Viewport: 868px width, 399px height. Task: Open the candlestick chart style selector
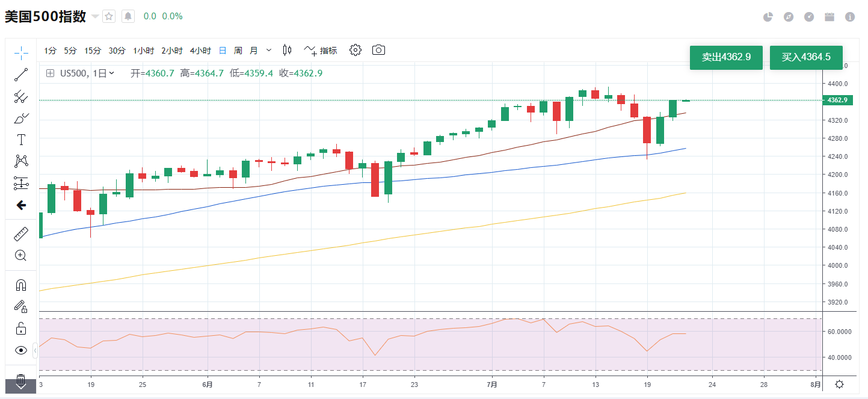click(287, 50)
